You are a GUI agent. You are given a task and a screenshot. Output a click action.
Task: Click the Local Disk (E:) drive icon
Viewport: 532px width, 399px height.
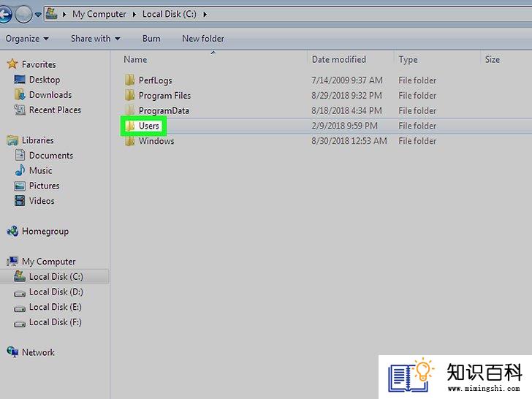point(20,308)
